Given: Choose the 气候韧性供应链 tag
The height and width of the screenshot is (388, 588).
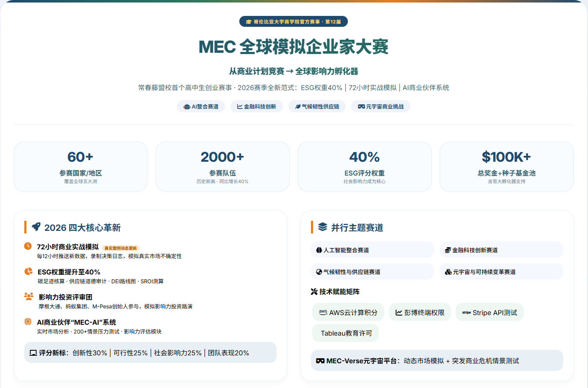Looking at the screenshot, I should point(317,106).
